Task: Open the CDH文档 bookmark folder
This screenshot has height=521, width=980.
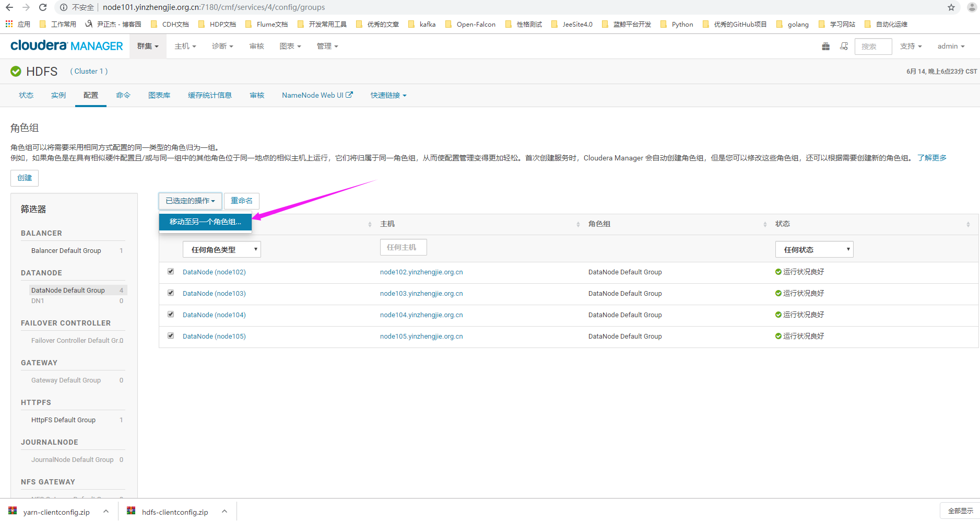Action: [x=170, y=24]
